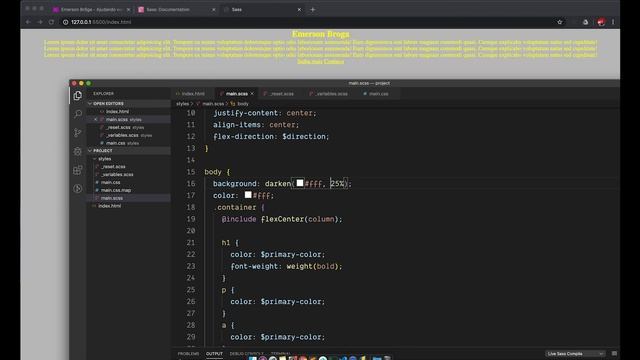Click the body breadcrumb segment
The image size is (640, 360).
(x=243, y=104)
